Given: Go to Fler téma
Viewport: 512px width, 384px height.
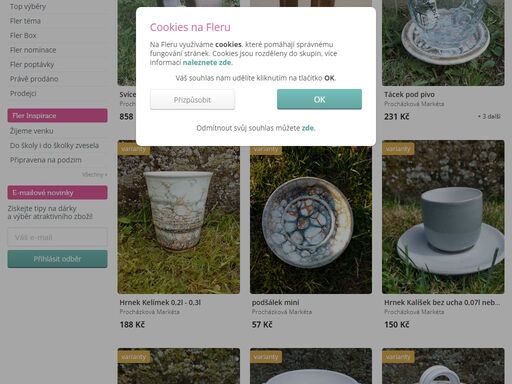Looking at the screenshot, I should (x=25, y=21).
